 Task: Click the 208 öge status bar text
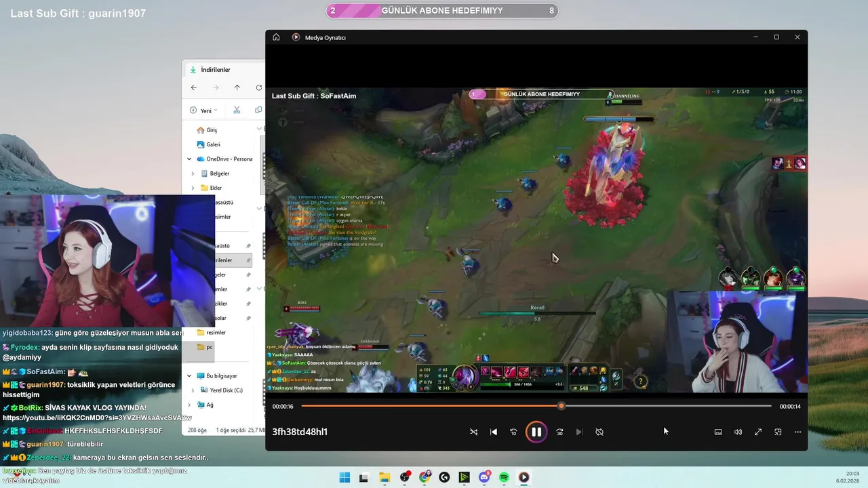point(197,430)
